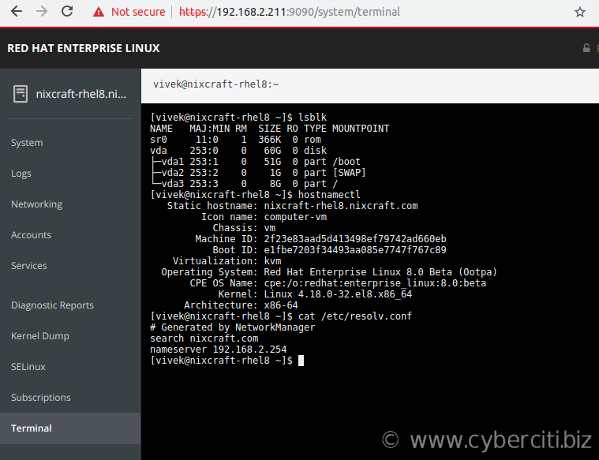The image size is (599, 460).
Task: Click the address bar URL field
Action: pos(290,12)
